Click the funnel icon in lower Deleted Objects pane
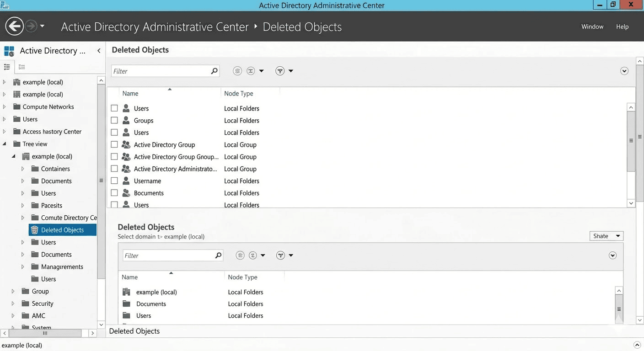 [280, 255]
